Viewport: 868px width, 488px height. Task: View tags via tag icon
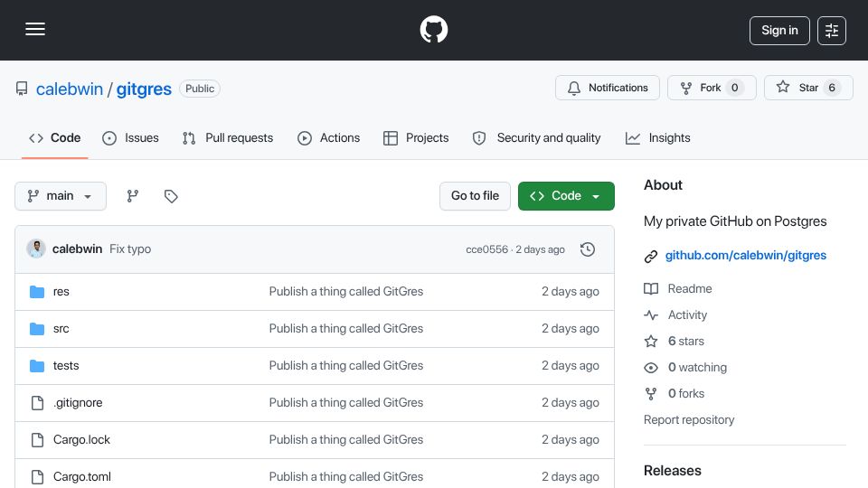171,196
